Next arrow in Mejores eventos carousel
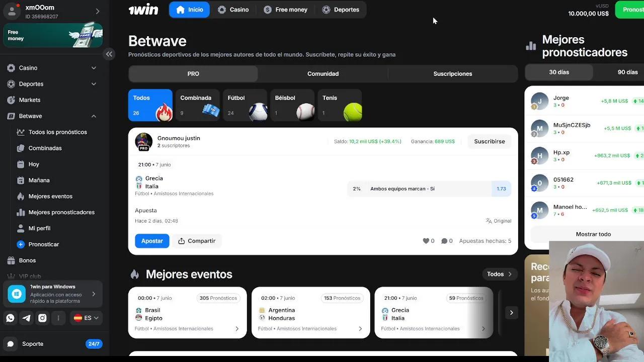Image resolution: width=644 pixels, height=362 pixels. [x=511, y=313]
